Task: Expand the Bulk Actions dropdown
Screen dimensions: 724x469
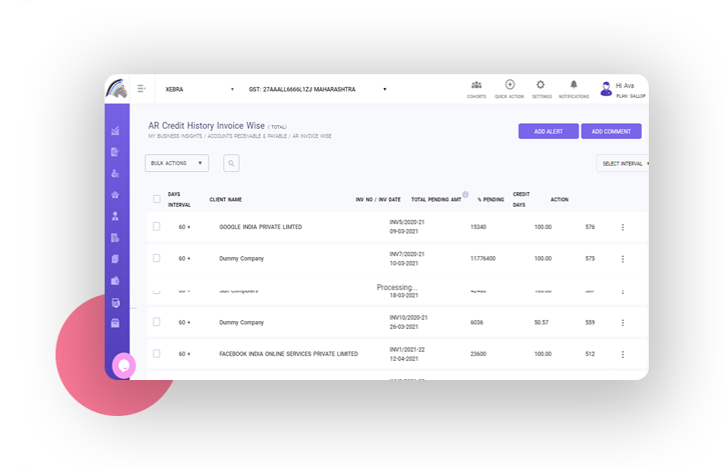Action: [177, 163]
